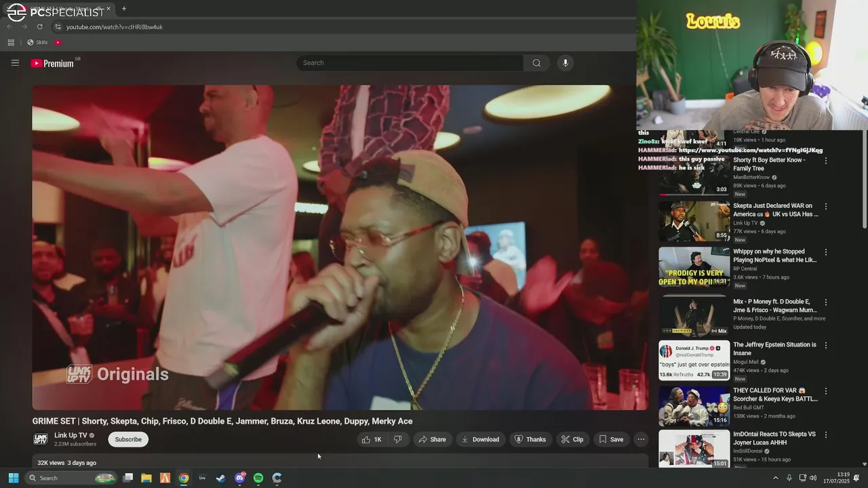This screenshot has width=868, height=488.
Task: Dislike the video with thumbs down
Action: coord(398,439)
